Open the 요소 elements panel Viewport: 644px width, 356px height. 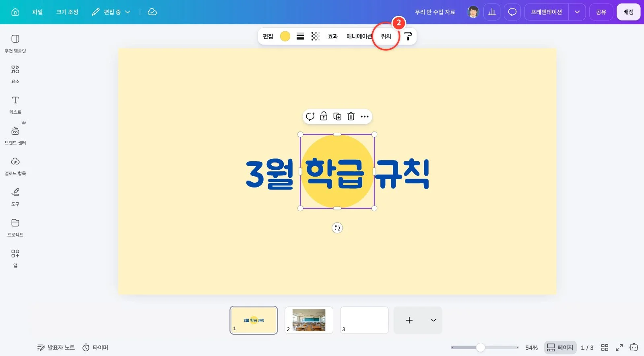tap(15, 74)
